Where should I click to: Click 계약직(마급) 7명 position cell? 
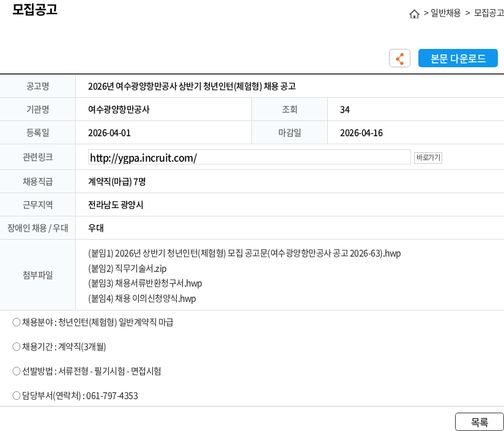pyautogui.click(x=117, y=182)
